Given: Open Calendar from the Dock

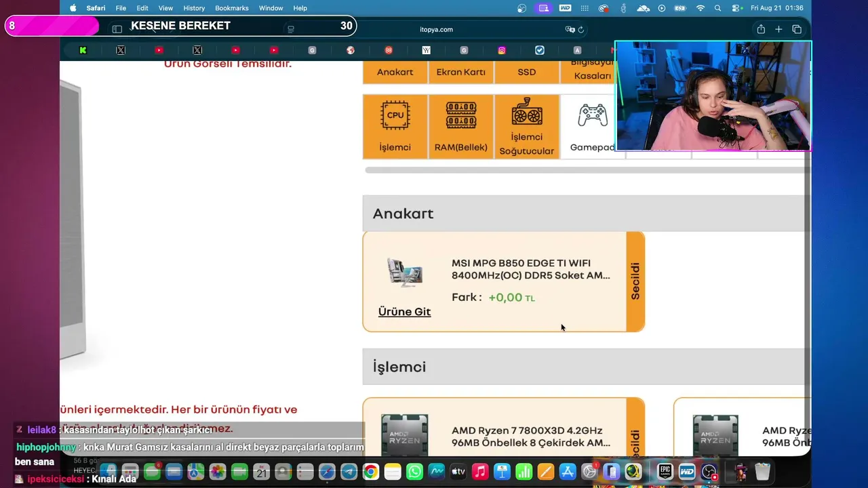Looking at the screenshot, I should click(x=262, y=472).
